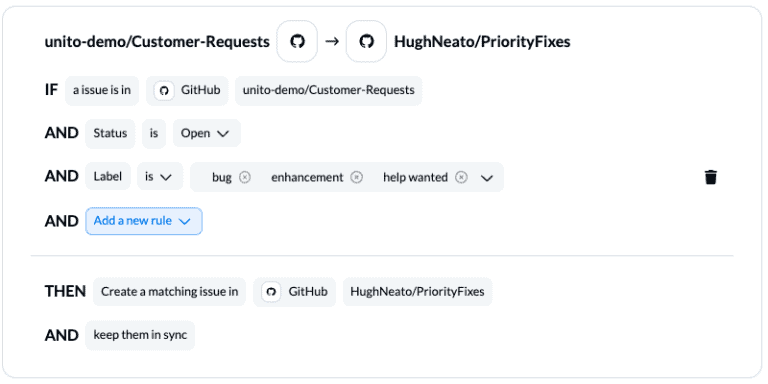Click the bug label text

coord(221,177)
